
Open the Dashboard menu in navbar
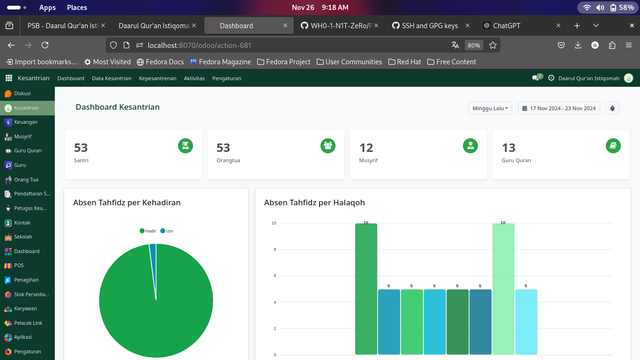click(71, 78)
